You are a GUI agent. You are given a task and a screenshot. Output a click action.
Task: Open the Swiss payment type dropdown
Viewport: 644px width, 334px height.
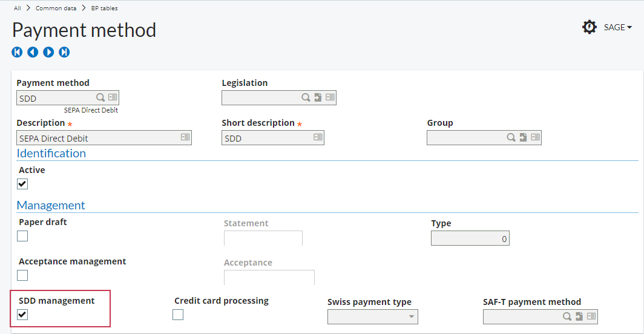372,316
